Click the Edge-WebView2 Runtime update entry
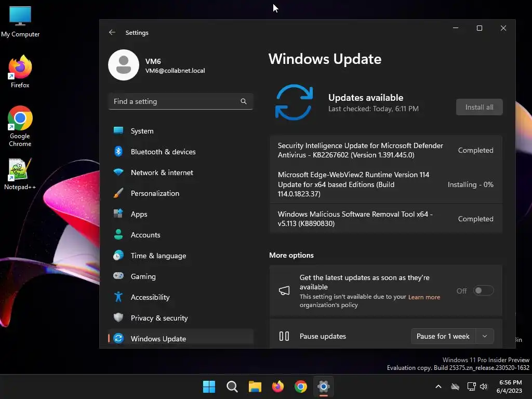This screenshot has width=532, height=399. click(x=386, y=184)
